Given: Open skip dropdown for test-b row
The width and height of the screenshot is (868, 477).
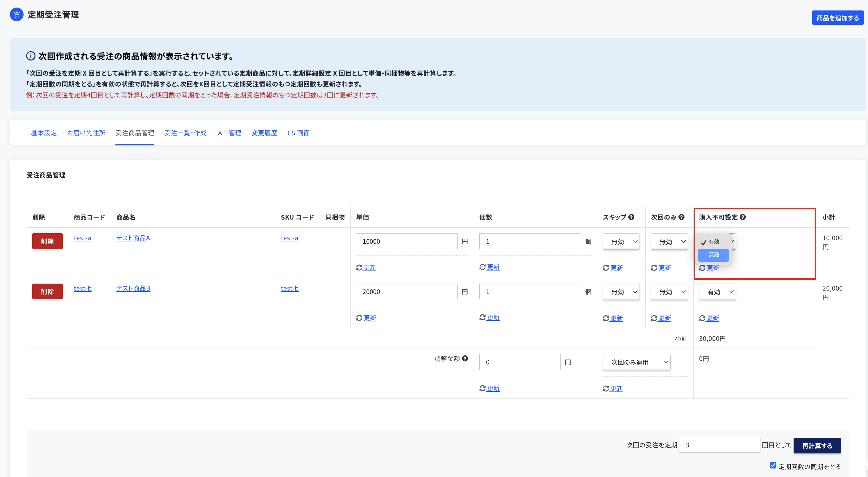Looking at the screenshot, I should (621, 292).
